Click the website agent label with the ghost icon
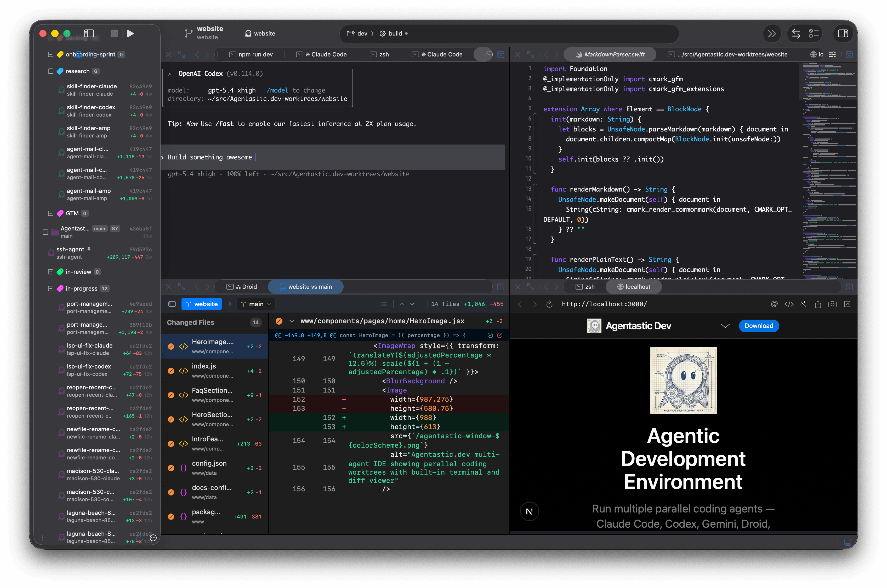 pyautogui.click(x=260, y=33)
